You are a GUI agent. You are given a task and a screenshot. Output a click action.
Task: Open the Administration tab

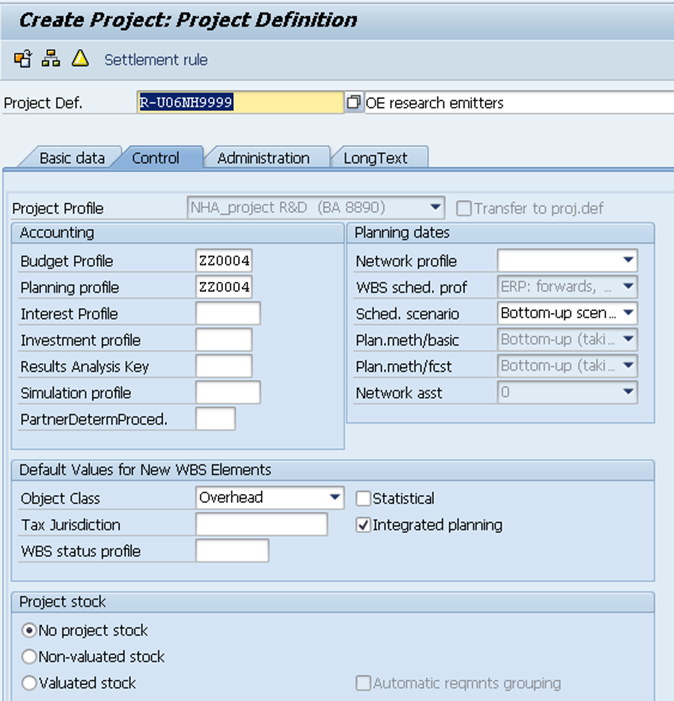pos(263,158)
